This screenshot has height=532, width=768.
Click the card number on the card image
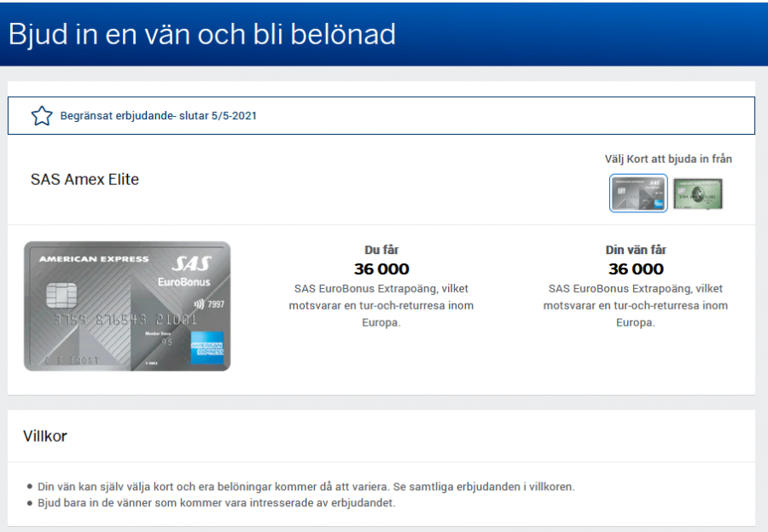tap(125, 321)
